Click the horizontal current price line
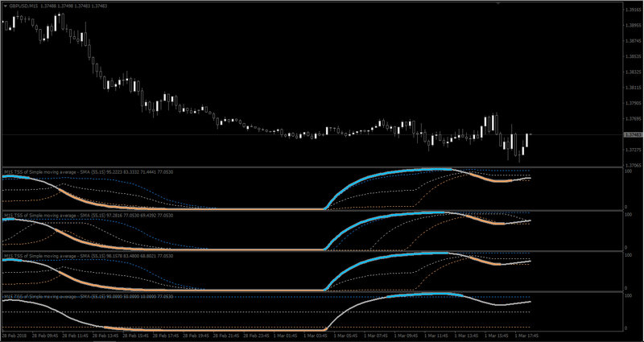The width and height of the screenshot is (644, 342). (312, 134)
